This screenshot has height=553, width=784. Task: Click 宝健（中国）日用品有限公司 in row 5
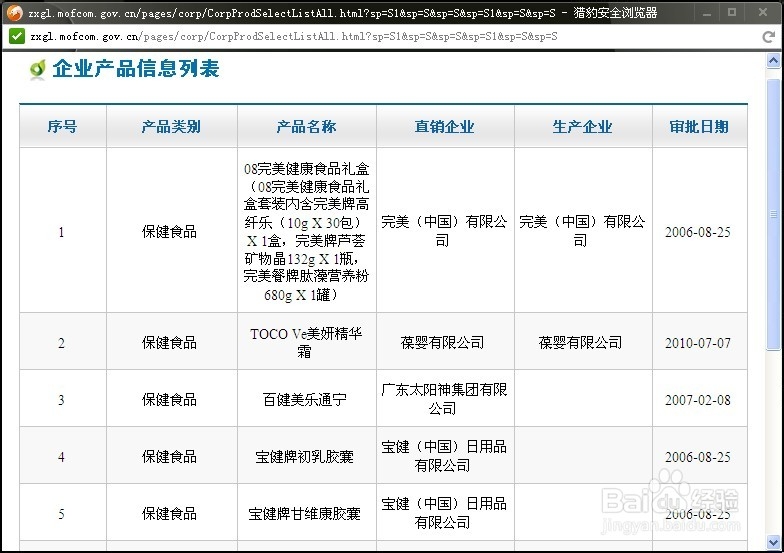(x=444, y=512)
